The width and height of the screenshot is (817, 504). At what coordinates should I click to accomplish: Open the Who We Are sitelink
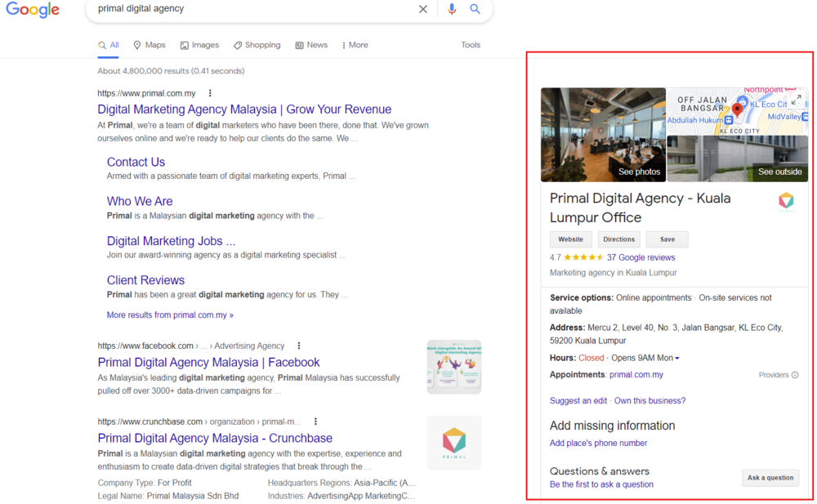[140, 201]
